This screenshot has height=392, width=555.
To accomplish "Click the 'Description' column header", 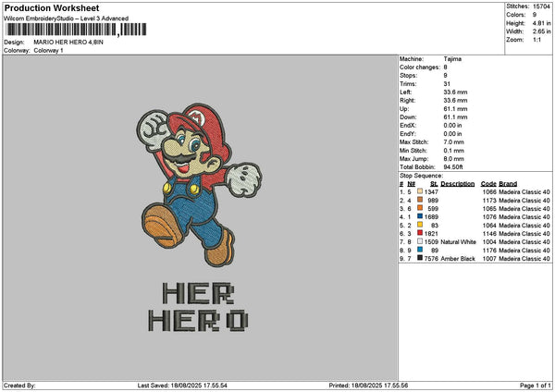I will 458,184.
